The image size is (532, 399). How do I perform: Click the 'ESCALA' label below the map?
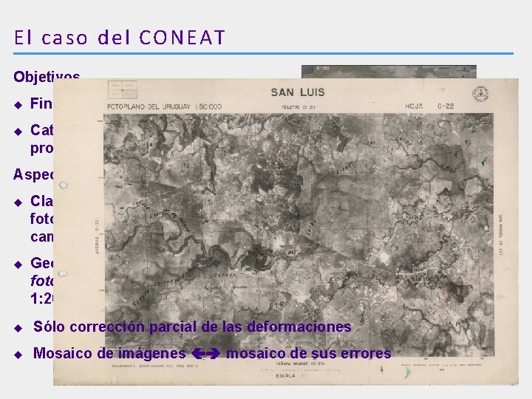pos(285,376)
